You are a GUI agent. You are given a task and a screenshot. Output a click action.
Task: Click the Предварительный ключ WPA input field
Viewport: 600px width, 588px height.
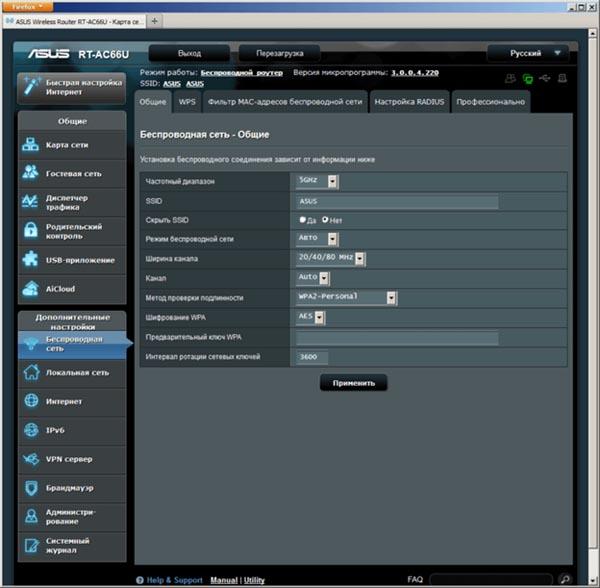(x=397, y=337)
